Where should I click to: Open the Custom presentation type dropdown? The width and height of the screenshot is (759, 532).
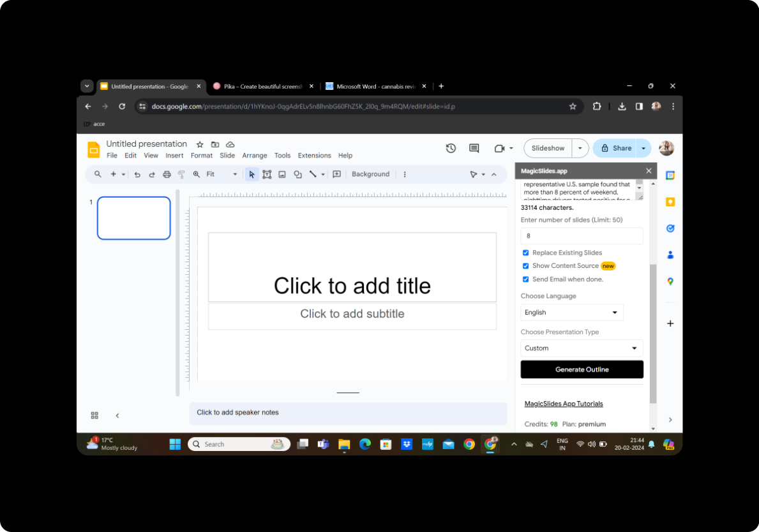pyautogui.click(x=582, y=348)
